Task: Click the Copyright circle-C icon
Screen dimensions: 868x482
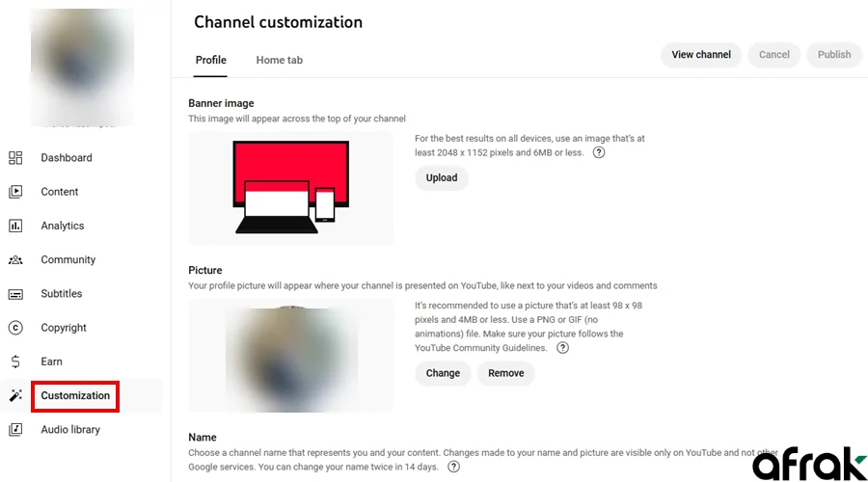Action: pyautogui.click(x=15, y=328)
